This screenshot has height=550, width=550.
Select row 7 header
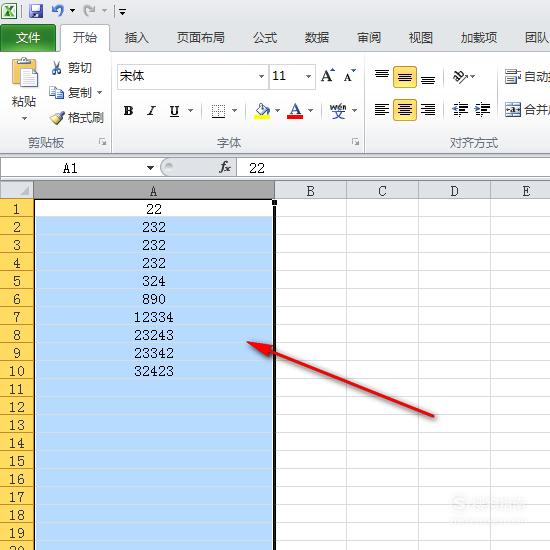pos(17,317)
